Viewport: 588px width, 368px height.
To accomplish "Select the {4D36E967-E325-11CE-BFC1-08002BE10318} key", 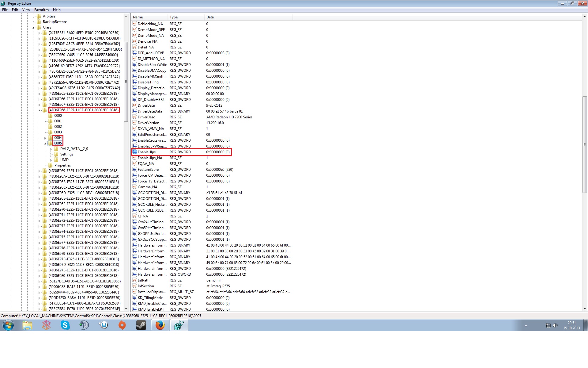I will click(84, 105).
